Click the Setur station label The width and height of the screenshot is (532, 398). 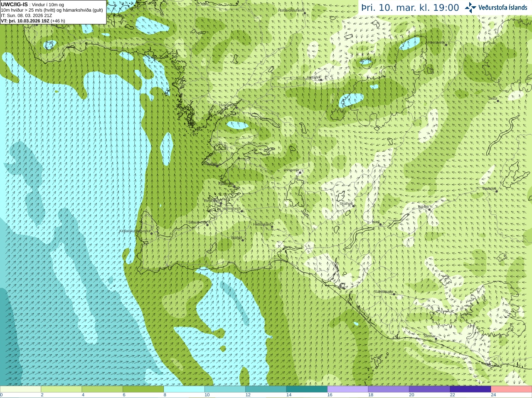[x=493, y=98]
